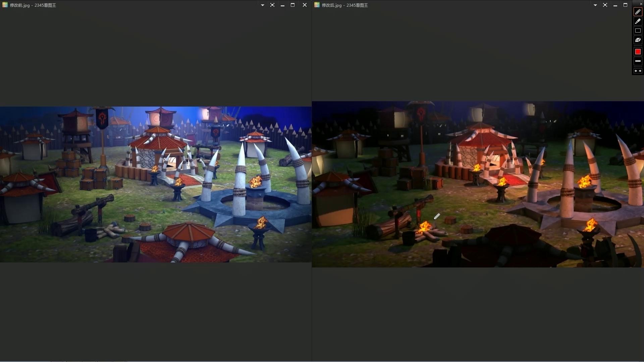Screen dimensions: 644x362
Task: Open the line thickness option
Action: pyautogui.click(x=638, y=61)
